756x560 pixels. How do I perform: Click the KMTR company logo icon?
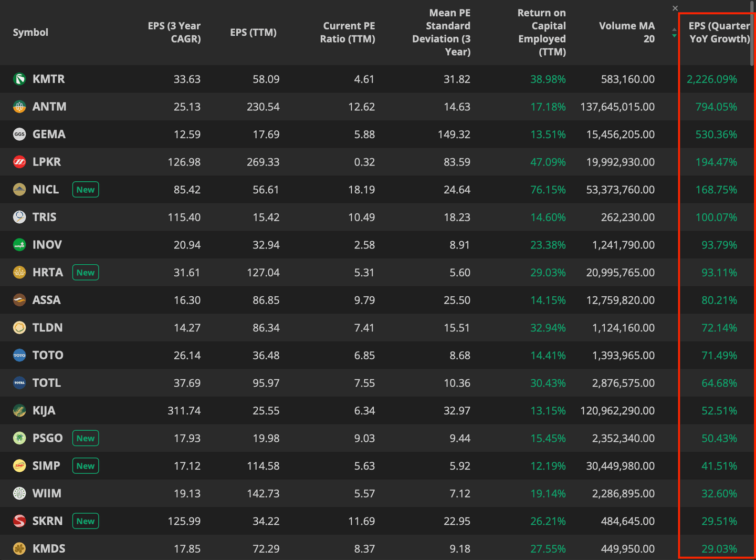19,79
